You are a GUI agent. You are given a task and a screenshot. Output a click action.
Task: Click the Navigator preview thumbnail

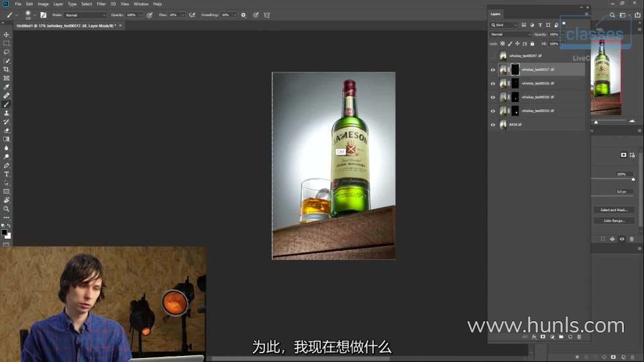(606, 77)
